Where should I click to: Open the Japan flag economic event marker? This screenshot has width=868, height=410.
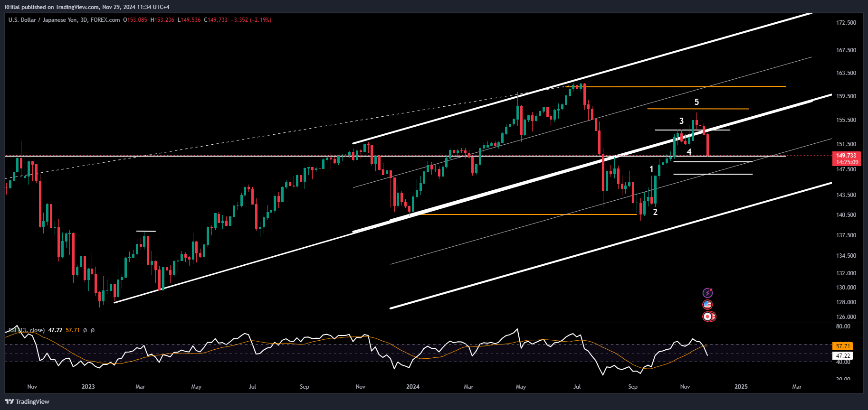[x=708, y=317]
